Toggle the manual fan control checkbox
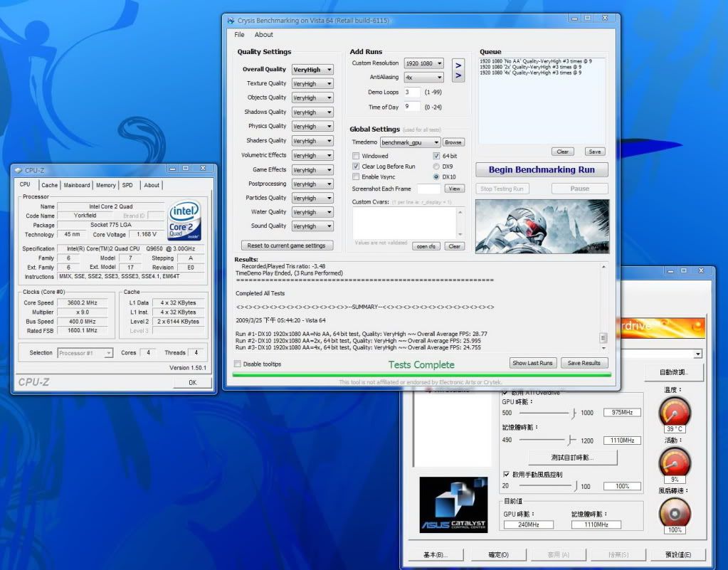 coord(506,475)
